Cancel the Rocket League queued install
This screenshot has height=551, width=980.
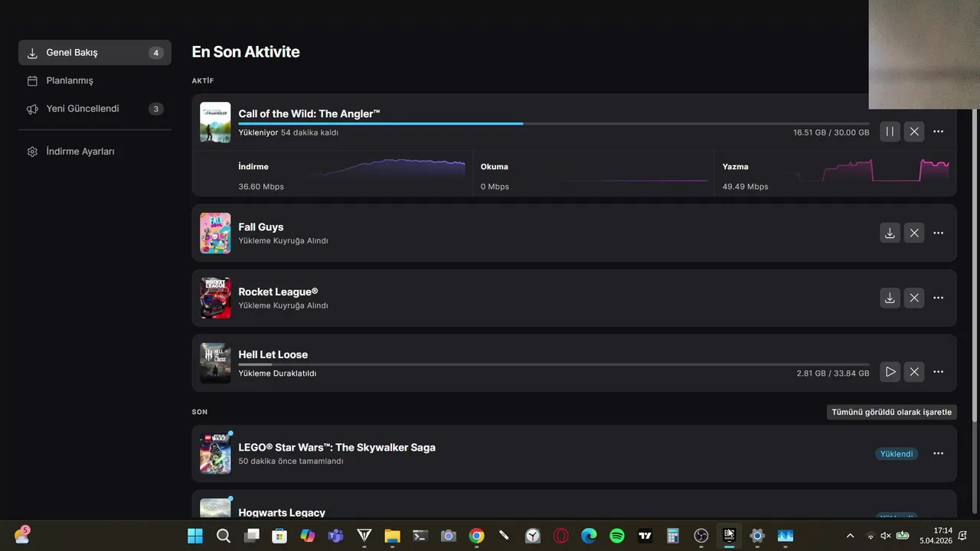[914, 298]
